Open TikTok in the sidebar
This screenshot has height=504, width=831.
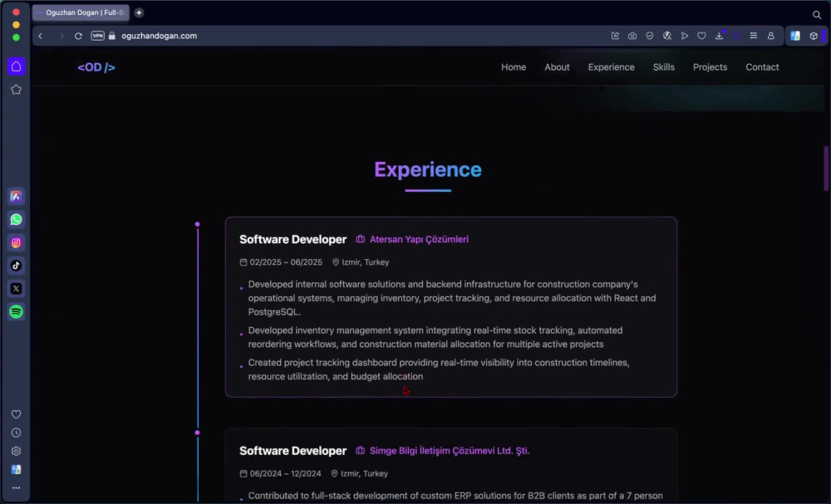pos(17,265)
